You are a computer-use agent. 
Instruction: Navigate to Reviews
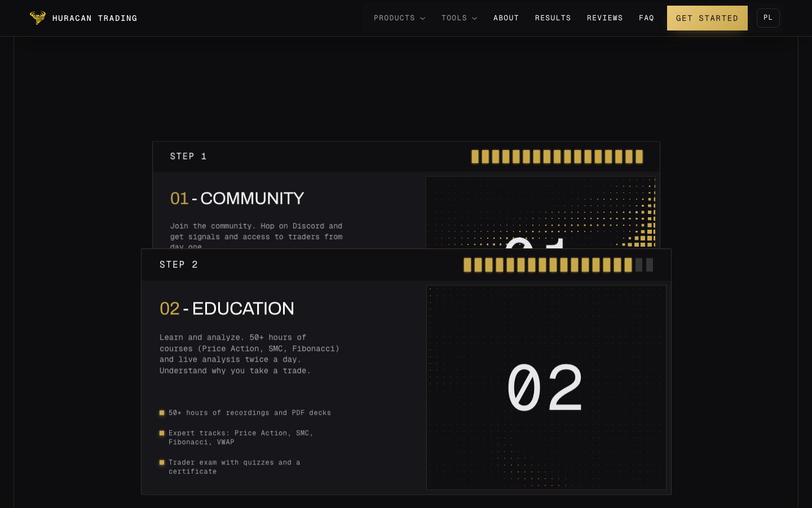(605, 18)
